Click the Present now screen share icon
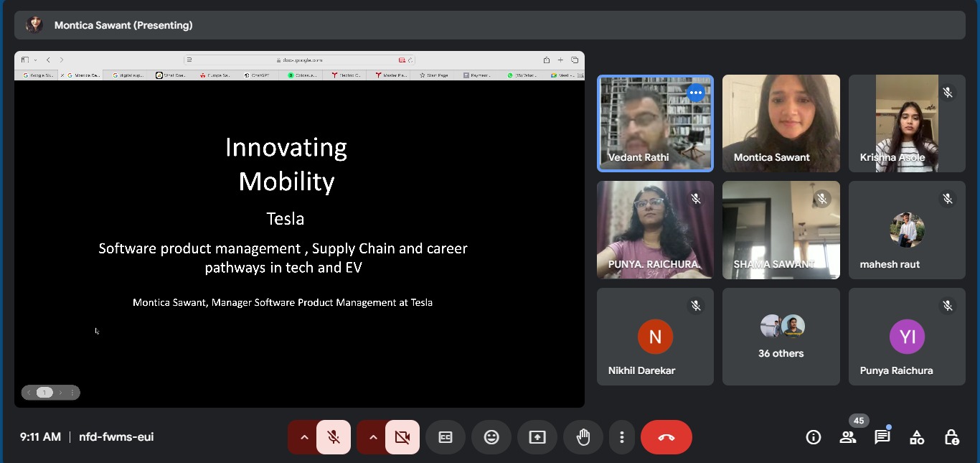This screenshot has height=463, width=980. (537, 437)
